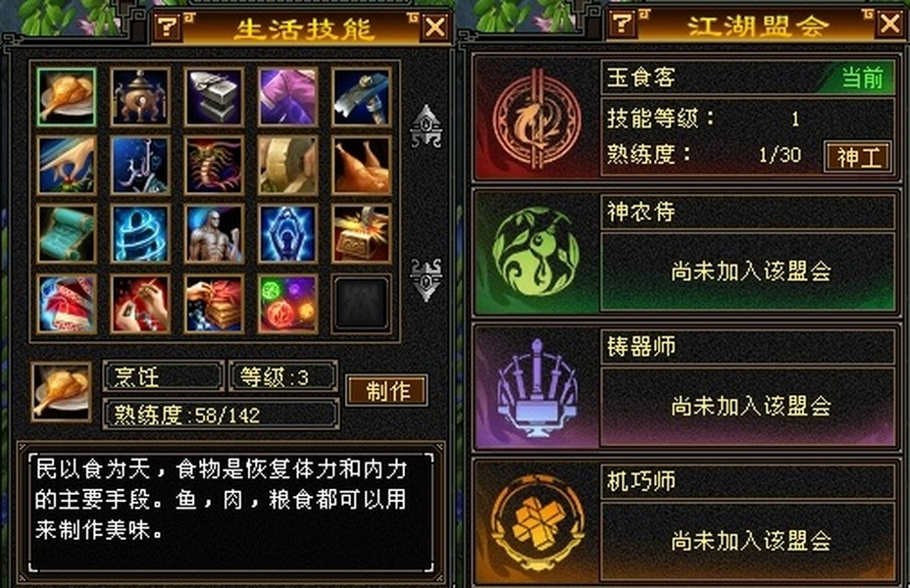Select the 神农侍 guild entry
This screenshot has height=588, width=910.
coord(686,252)
